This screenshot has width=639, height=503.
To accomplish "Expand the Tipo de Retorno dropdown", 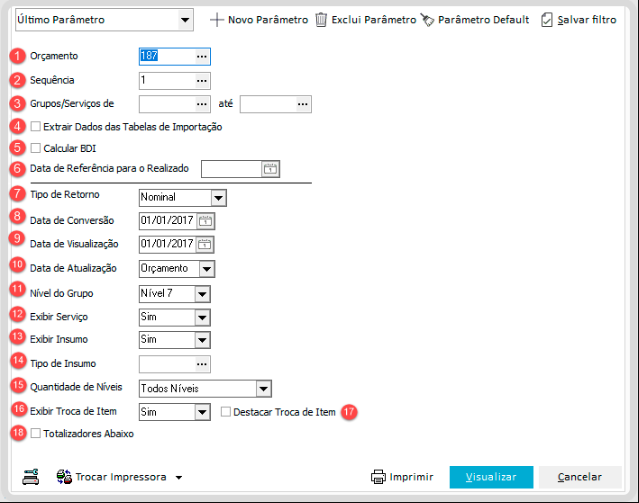I will point(218,198).
